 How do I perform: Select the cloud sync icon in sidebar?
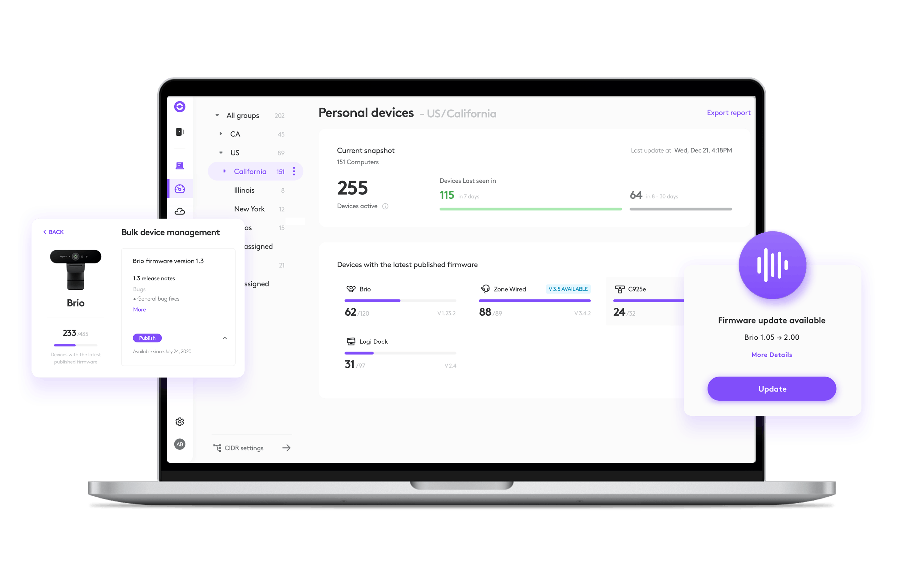(x=180, y=212)
